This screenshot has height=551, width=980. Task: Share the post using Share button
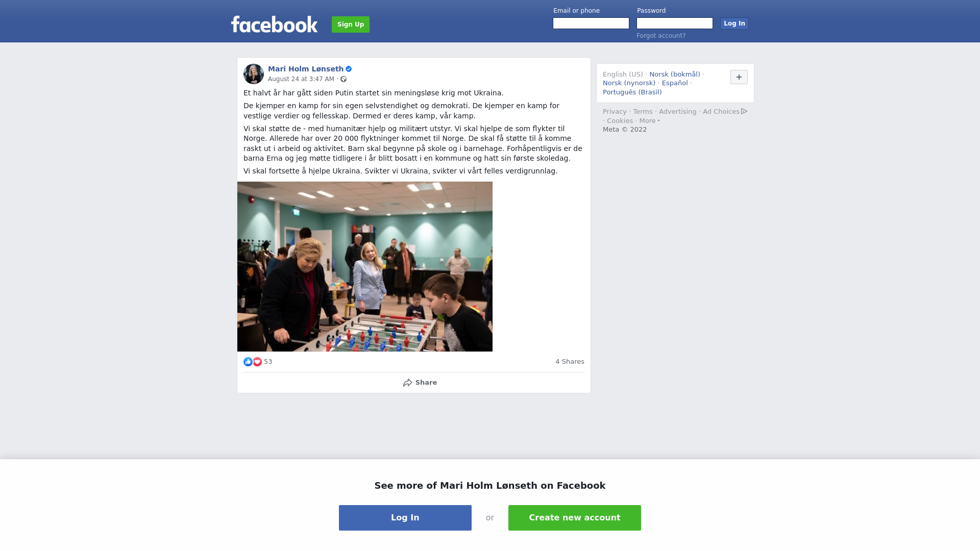[x=420, y=383]
